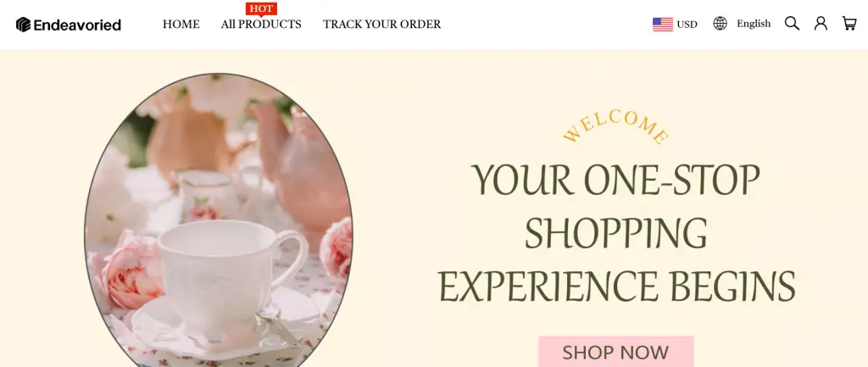Click the arched WELCOME text
Screen dimensions: 868x367
(615, 127)
